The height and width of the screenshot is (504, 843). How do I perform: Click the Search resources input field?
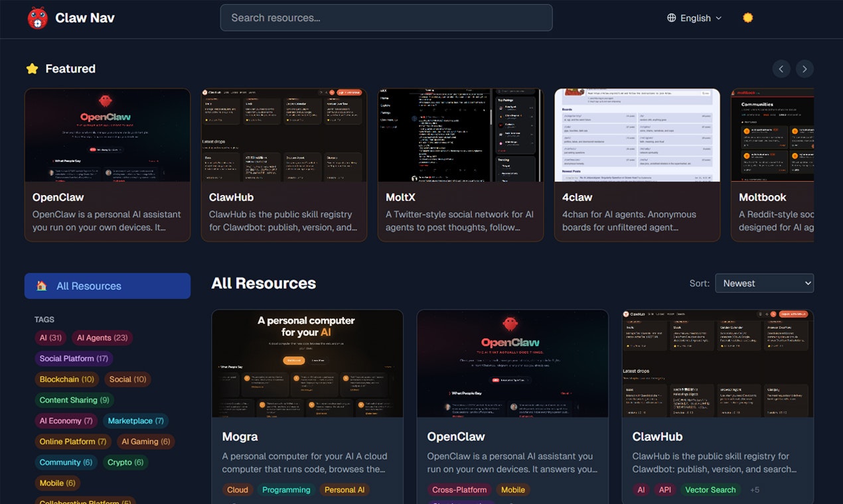386,17
